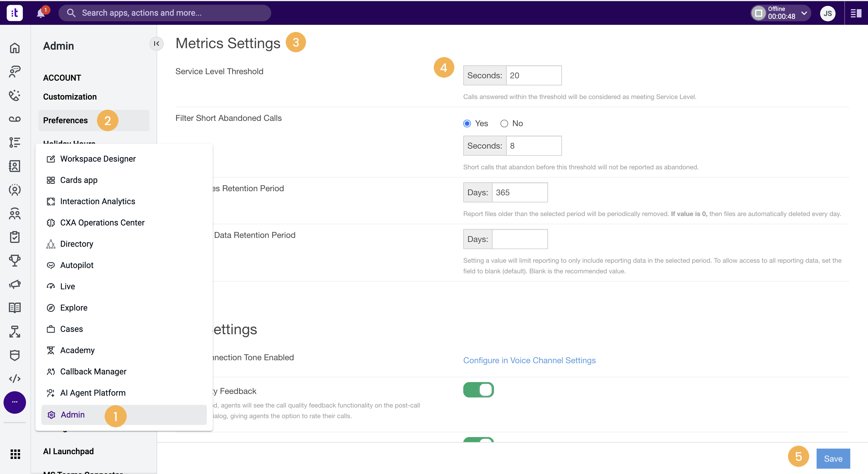
Task: Open the numbered list icon in rail
Action: pos(14,142)
